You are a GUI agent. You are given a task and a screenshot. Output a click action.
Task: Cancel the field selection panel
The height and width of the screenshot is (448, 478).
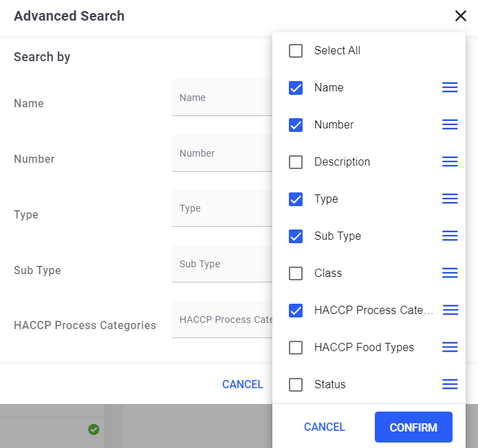[325, 427]
